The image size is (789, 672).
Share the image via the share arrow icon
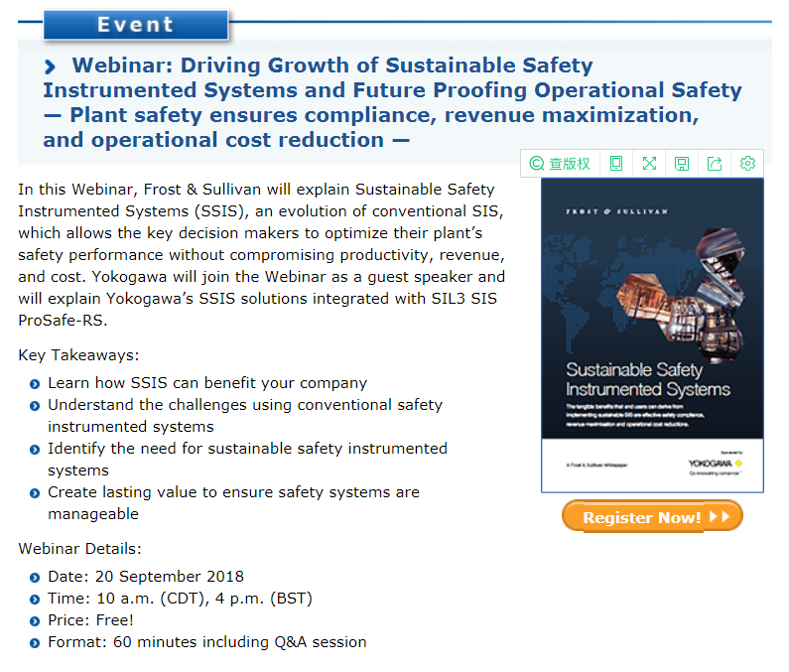coord(715,164)
